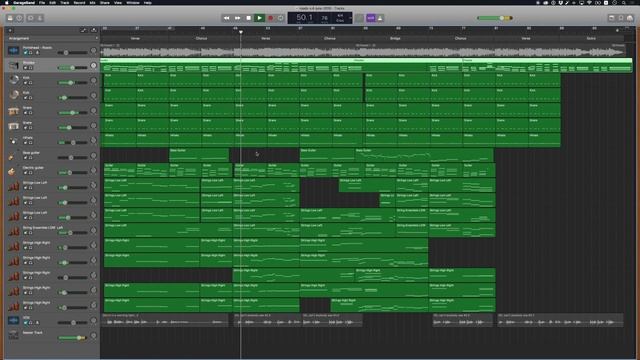Click the Portishead - Roads track icon
The height and width of the screenshot is (360, 640).
pos(13,51)
